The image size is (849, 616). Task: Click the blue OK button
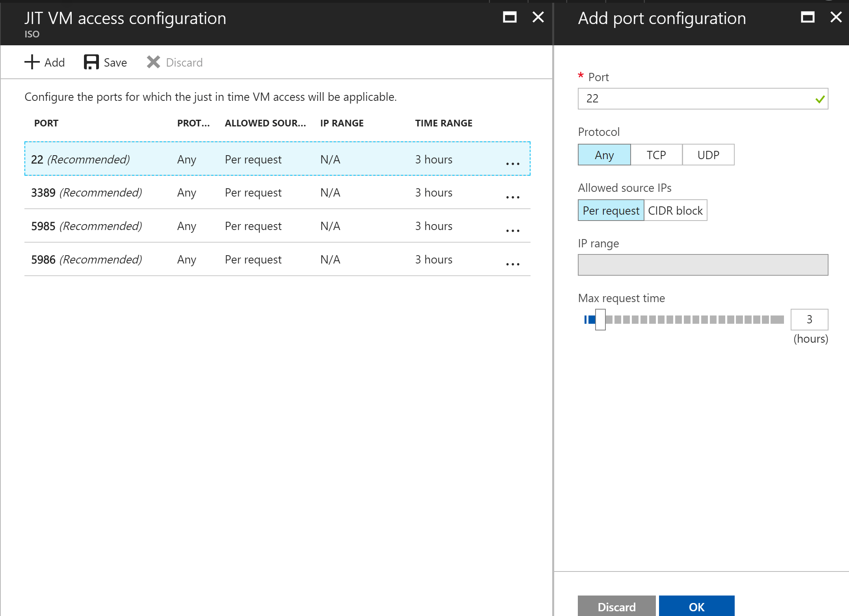pyautogui.click(x=696, y=607)
